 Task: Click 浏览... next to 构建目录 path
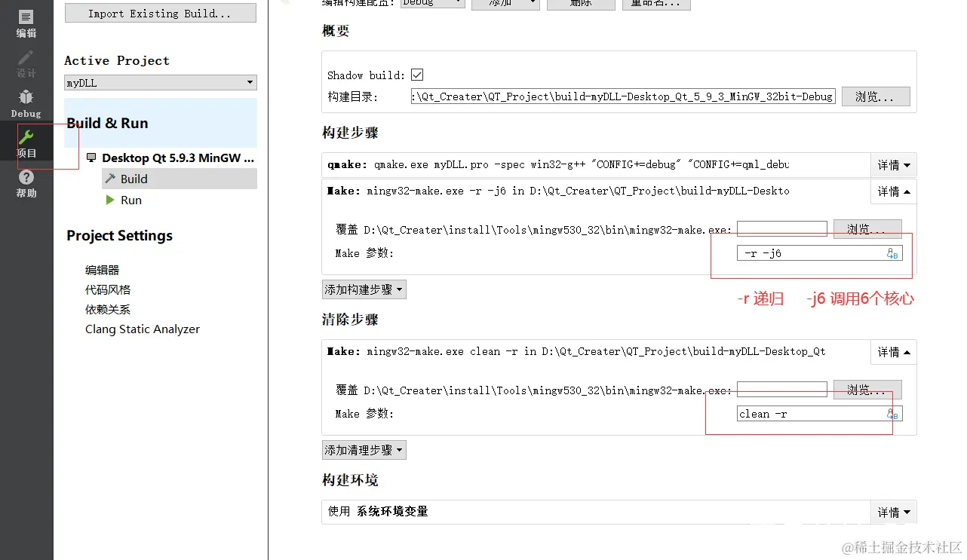(875, 96)
